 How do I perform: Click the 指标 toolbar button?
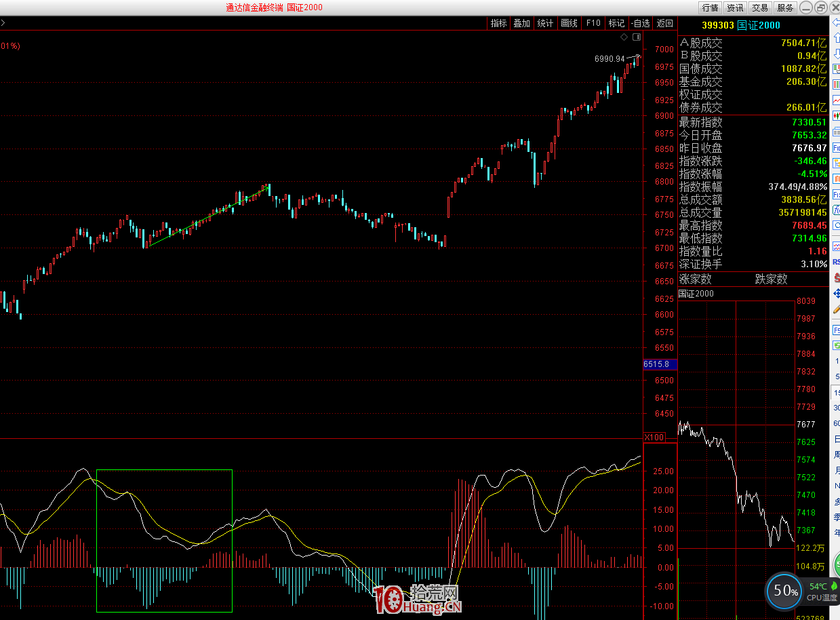pyautogui.click(x=498, y=23)
